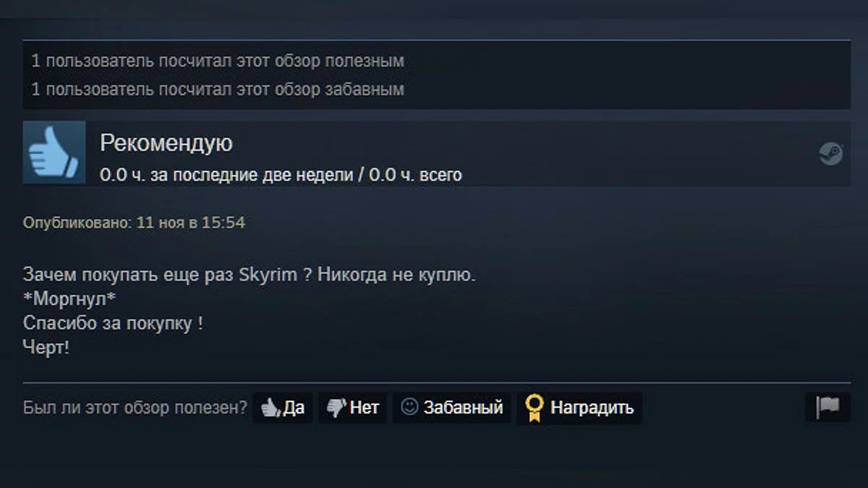Click the playtime line showing 0.0 ч. всего
The image size is (868, 488).
(x=281, y=175)
